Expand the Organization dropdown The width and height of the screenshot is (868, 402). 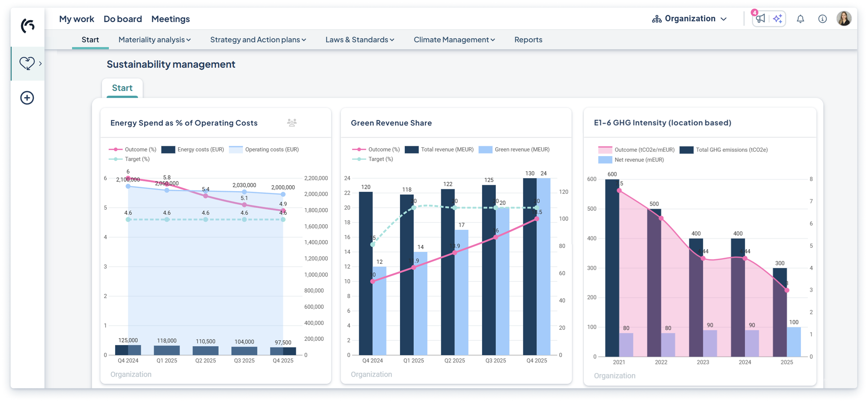click(689, 19)
